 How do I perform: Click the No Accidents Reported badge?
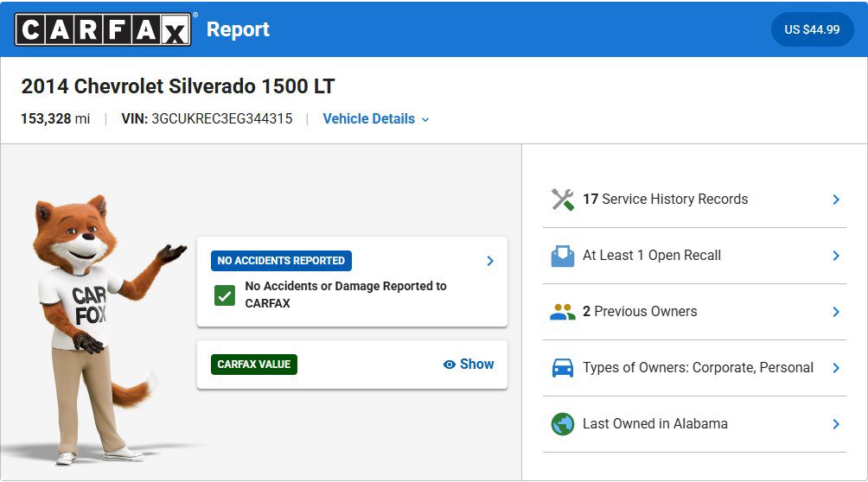(281, 261)
